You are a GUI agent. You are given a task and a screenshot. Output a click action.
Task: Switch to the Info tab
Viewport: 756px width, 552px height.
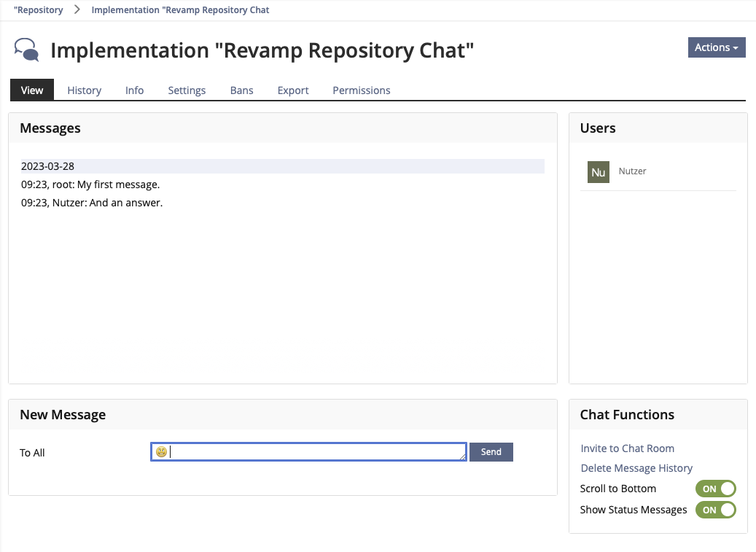pos(134,90)
